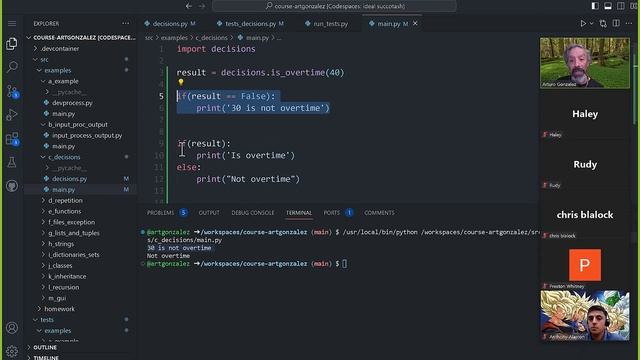Open the GitHub view in activity bar
Image resolution: width=640 pixels, height=360 pixels.
pyautogui.click(x=12, y=186)
